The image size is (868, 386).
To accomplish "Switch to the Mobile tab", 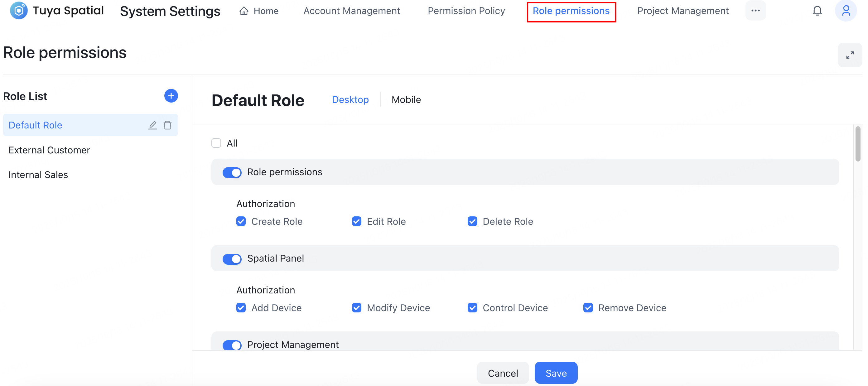I will coord(406,99).
